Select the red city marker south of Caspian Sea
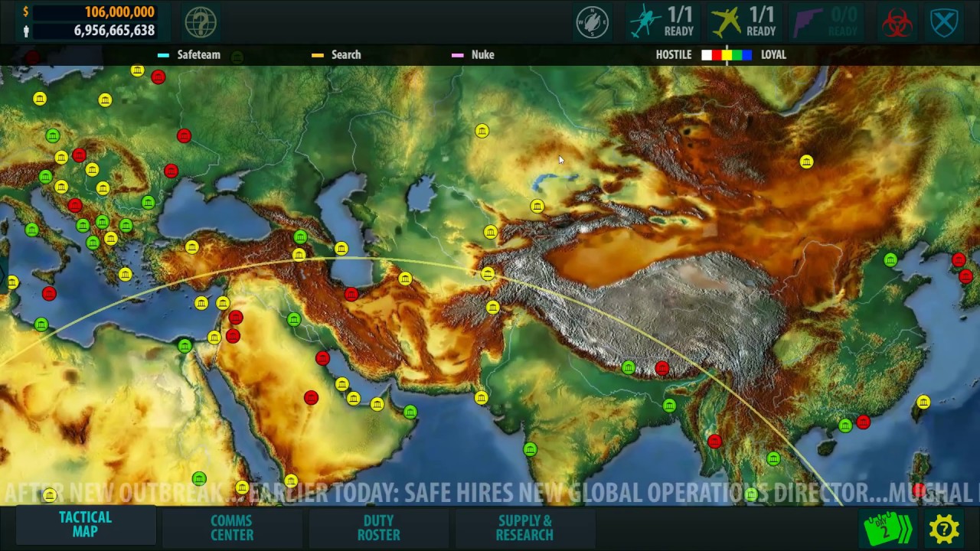 tap(351, 294)
